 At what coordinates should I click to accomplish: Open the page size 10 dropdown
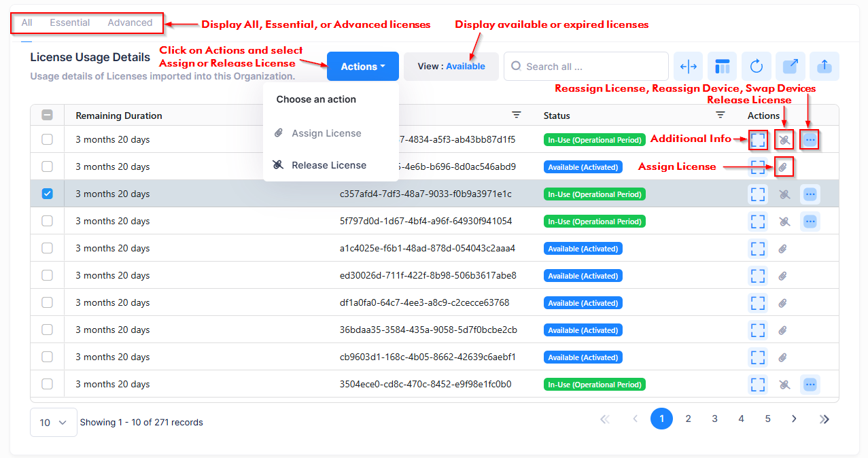pos(53,422)
